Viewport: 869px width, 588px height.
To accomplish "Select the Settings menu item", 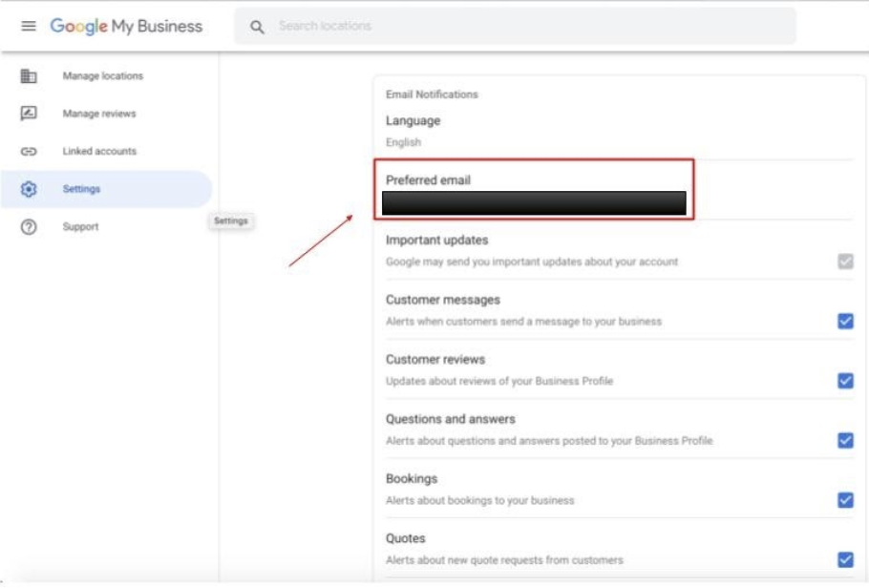I will click(106, 189).
